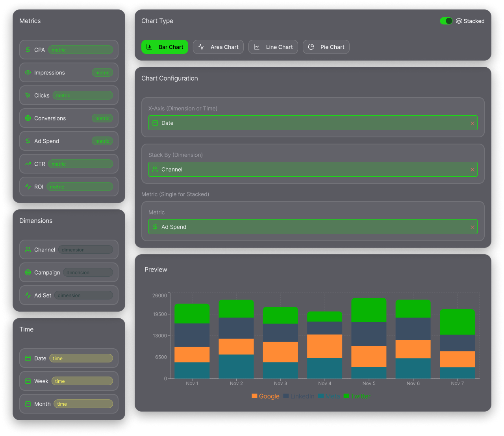Switch to the Area Chart type
Image resolution: width=504 pixels, height=436 pixels.
tap(218, 47)
